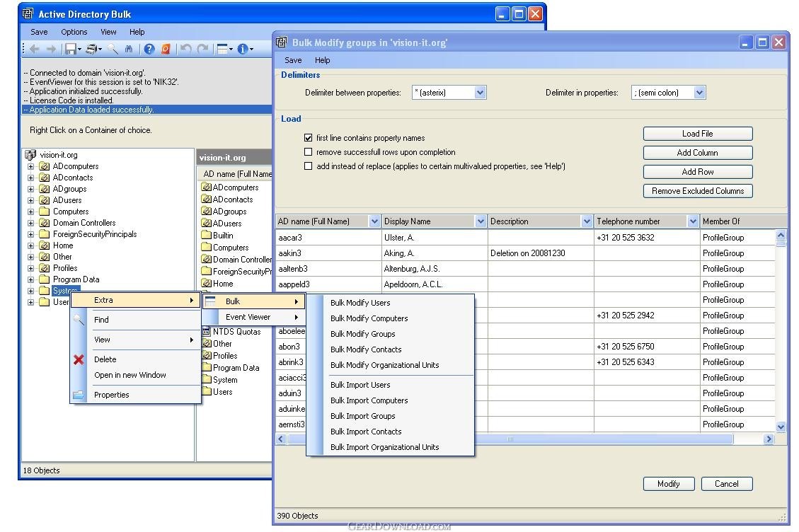799x532 pixels.
Task: Click the Properties folder icon in context menu
Action: 79,395
